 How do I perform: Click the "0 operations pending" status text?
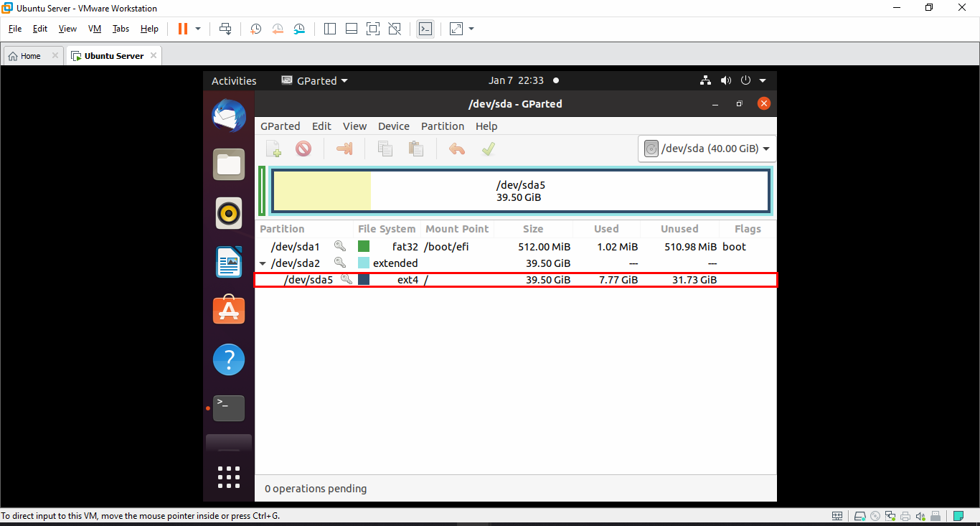[x=316, y=489]
